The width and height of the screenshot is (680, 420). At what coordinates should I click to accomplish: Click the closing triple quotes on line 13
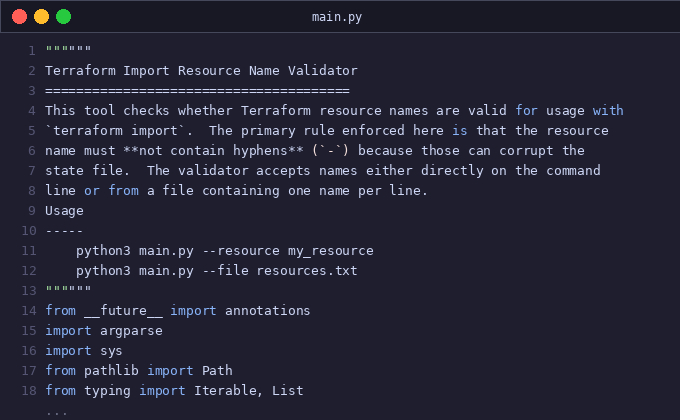tap(68, 289)
